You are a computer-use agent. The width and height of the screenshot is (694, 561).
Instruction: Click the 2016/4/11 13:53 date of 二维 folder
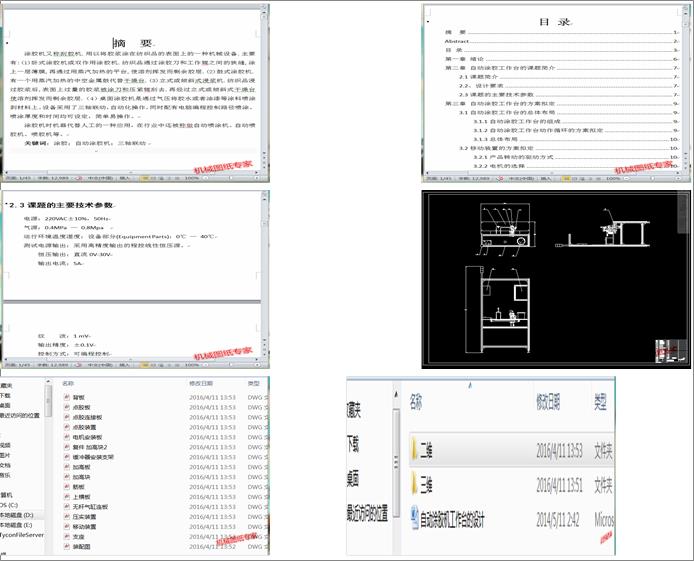point(559,451)
